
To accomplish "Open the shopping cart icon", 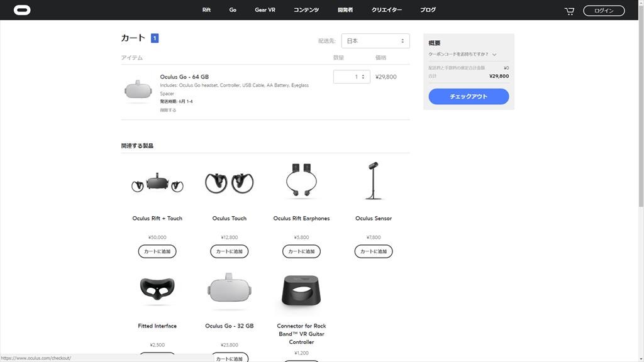I will pos(569,11).
